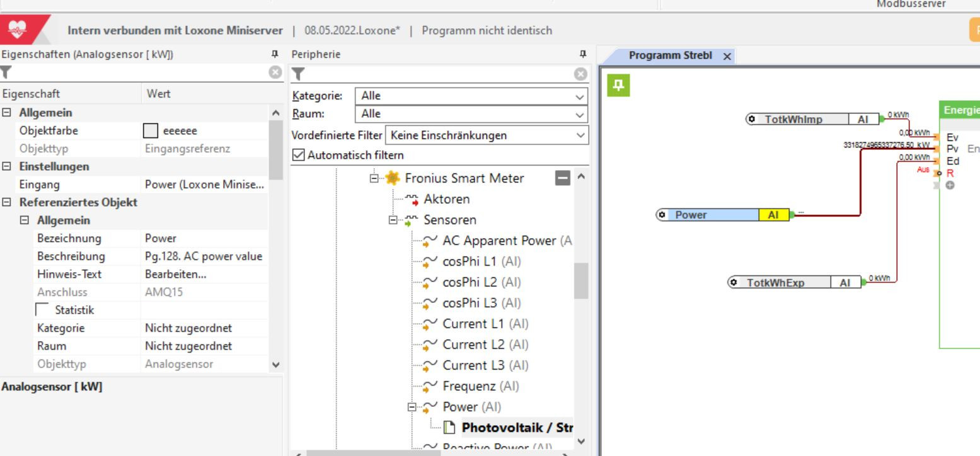Screen dimensions: 980x456
Task: Select Current L3 (AI) sensor
Action: [485, 365]
